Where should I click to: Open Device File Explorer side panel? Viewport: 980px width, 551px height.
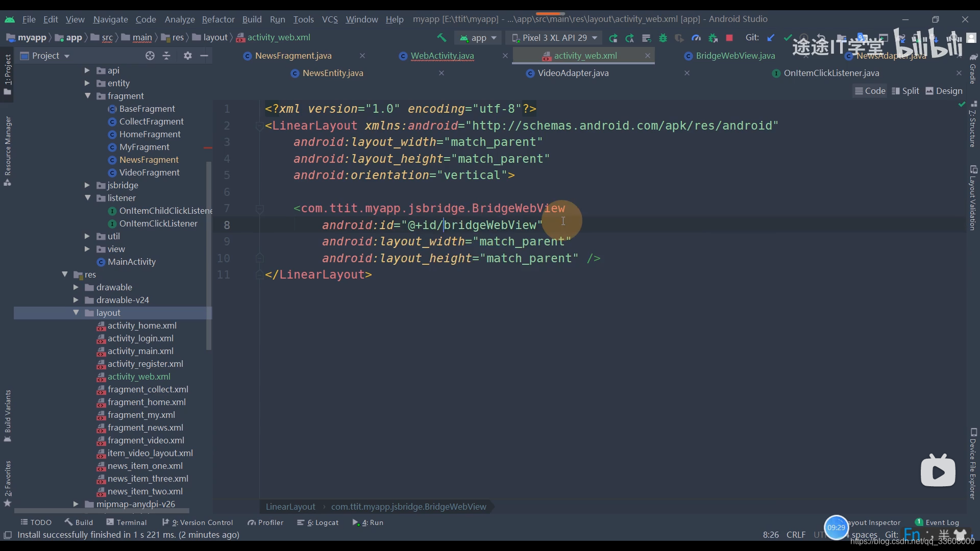(x=973, y=464)
